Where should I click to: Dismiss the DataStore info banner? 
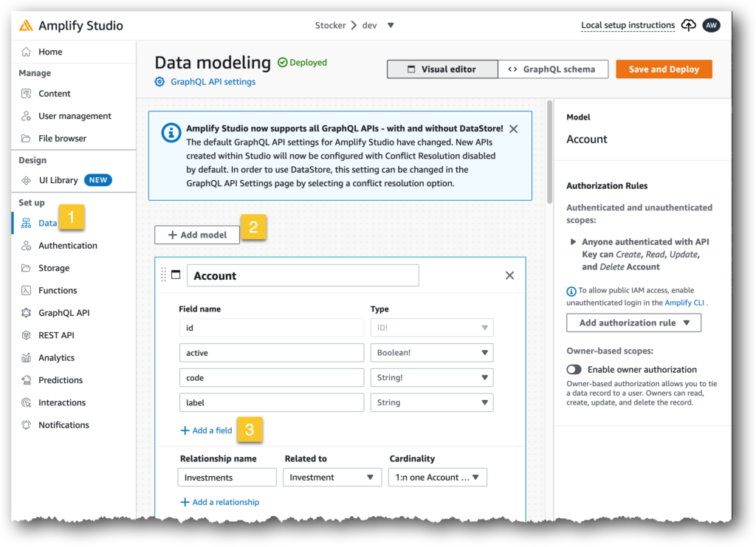[x=513, y=129]
